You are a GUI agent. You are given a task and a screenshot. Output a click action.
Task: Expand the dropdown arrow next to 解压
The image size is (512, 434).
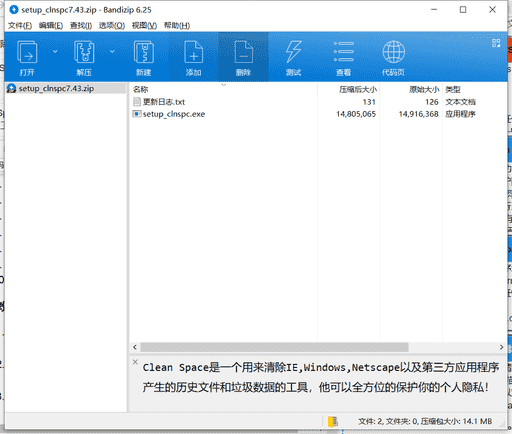(112, 52)
